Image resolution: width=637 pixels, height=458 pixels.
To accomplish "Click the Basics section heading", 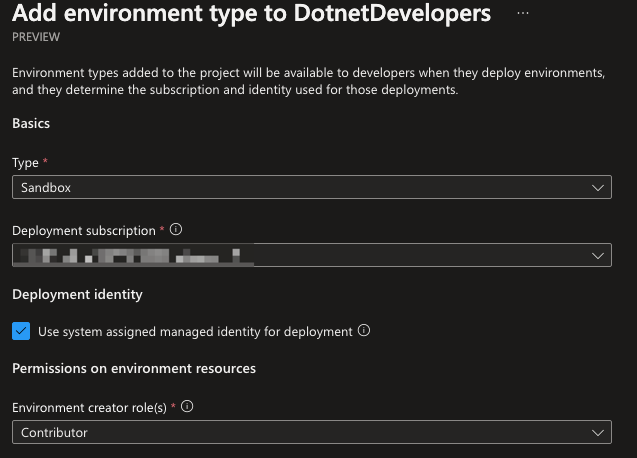I will click(31, 123).
